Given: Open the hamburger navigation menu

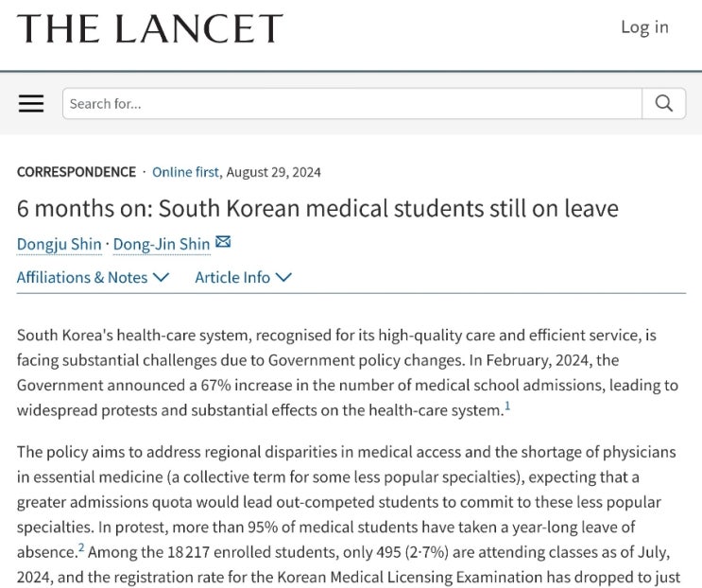Looking at the screenshot, I should click(x=31, y=103).
